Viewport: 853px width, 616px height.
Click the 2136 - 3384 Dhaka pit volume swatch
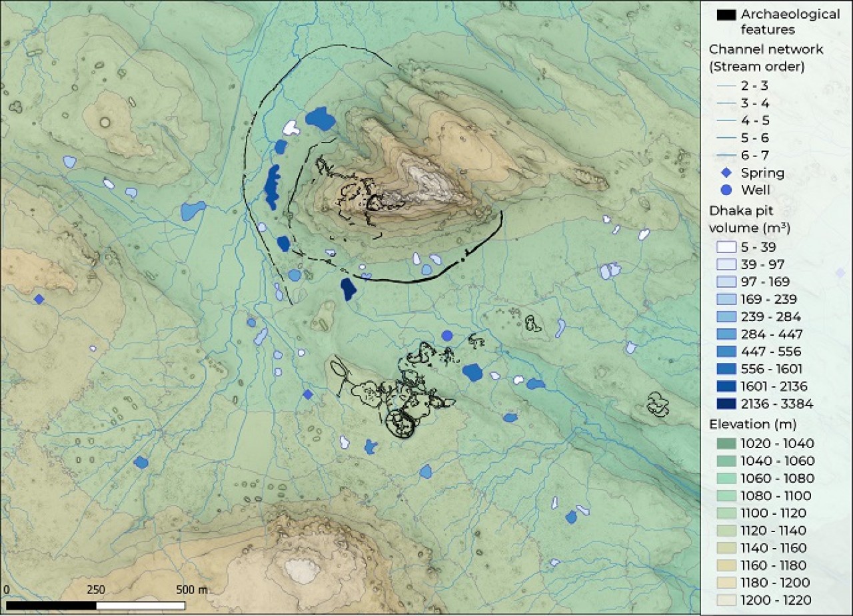pos(726,403)
